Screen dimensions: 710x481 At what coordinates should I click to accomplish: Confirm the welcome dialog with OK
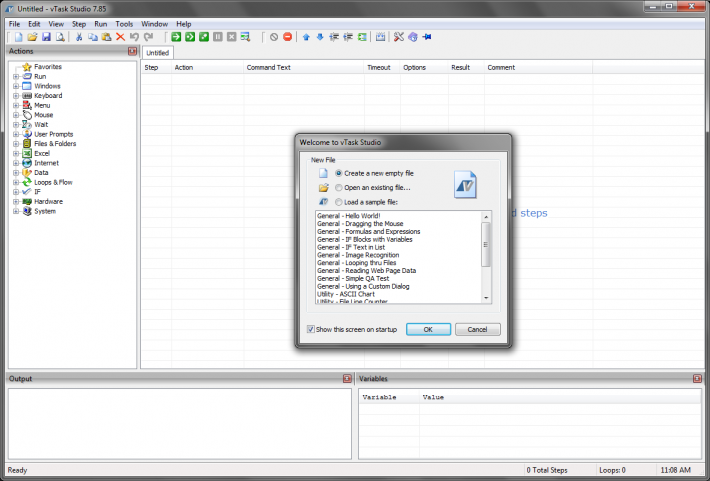pos(428,329)
